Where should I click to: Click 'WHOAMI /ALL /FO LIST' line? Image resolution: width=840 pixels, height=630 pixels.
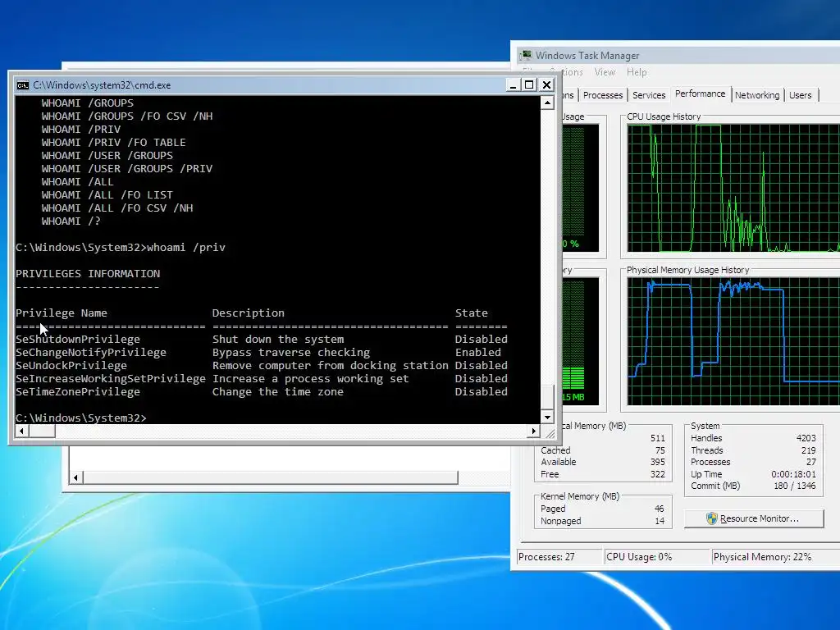click(107, 195)
